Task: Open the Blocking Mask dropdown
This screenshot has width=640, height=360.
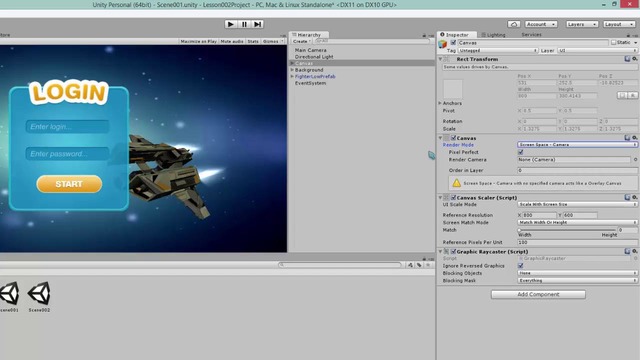Action: coord(578,280)
